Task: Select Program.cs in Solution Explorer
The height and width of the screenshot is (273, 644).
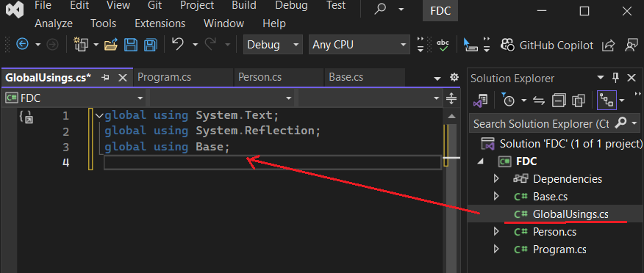Action: tap(559, 250)
